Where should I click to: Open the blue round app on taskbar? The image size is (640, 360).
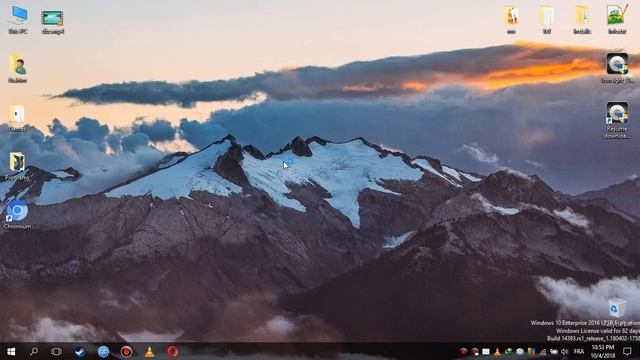pos(103,351)
